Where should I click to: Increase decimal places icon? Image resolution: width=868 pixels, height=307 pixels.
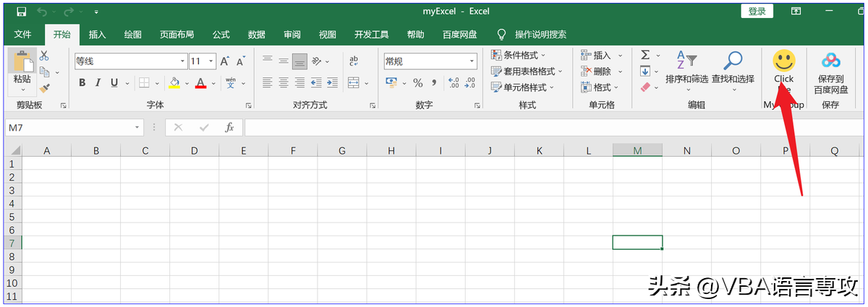(x=454, y=83)
